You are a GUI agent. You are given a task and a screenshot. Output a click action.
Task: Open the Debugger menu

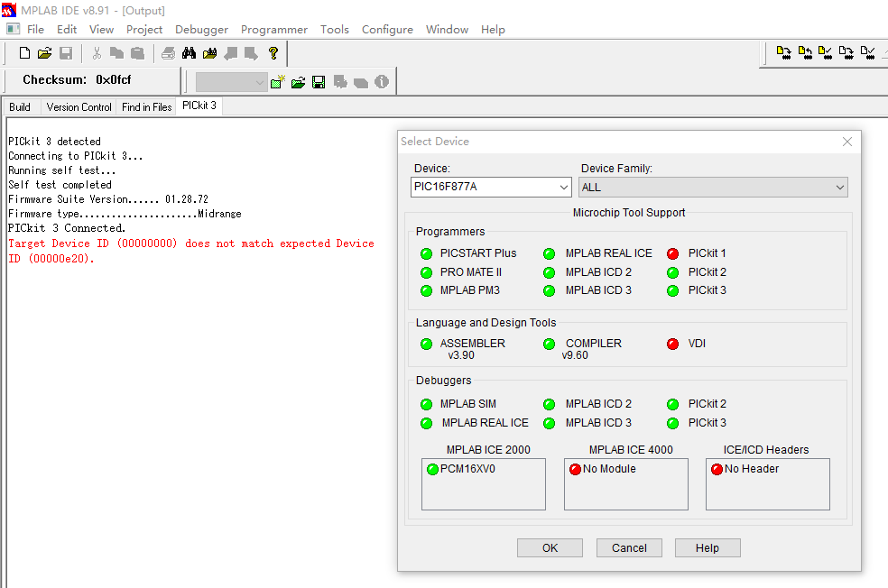201,30
